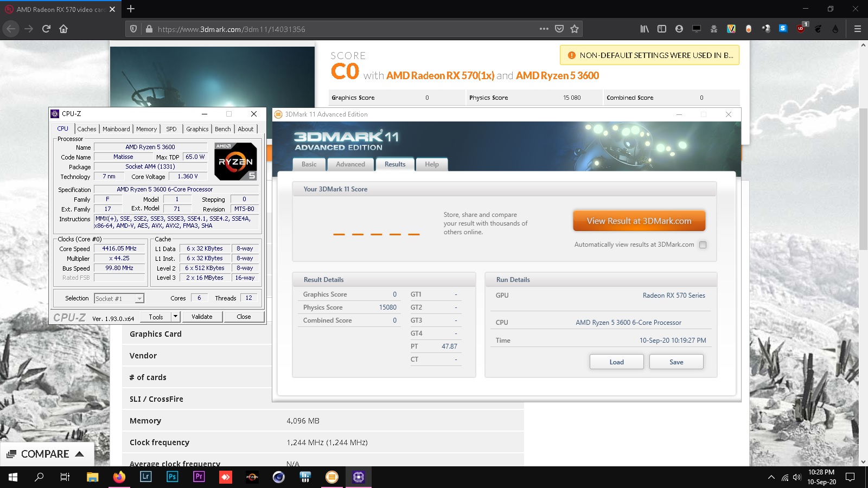Click AMD Radeon RX 570(1x) link

coord(440,75)
